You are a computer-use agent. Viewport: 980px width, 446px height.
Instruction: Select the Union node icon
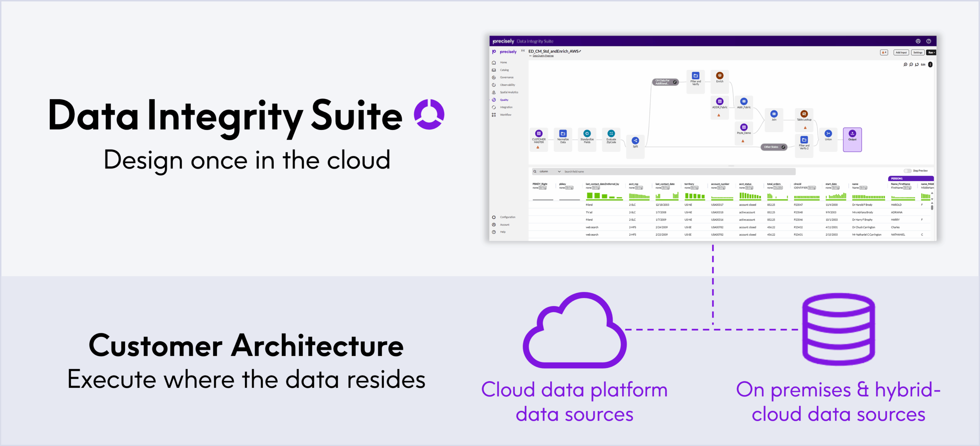coord(828,134)
